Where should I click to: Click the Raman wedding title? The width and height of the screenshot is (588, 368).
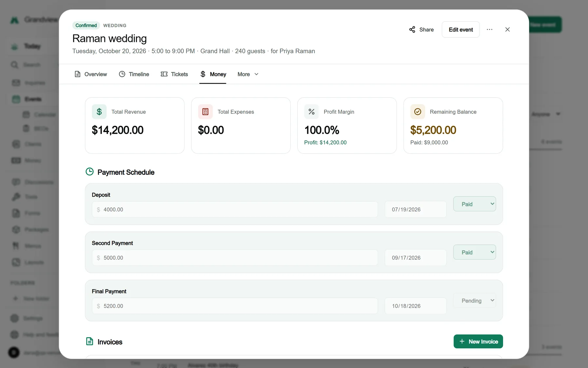[x=109, y=39]
